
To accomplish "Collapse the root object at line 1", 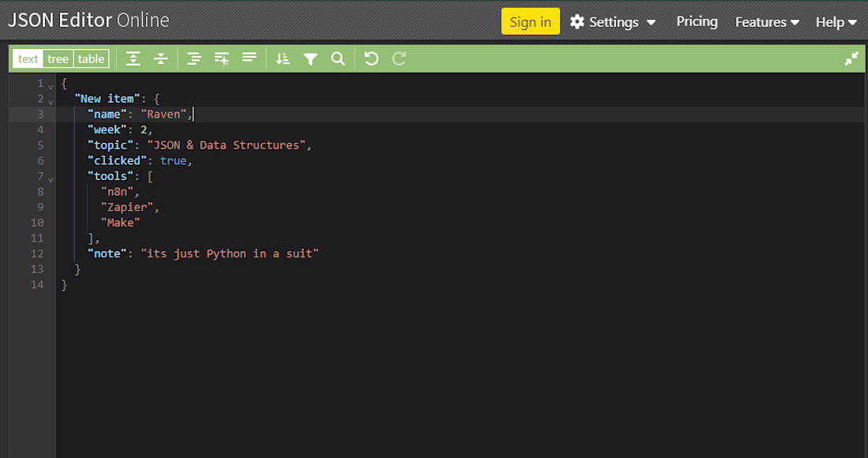I will 51,86.
